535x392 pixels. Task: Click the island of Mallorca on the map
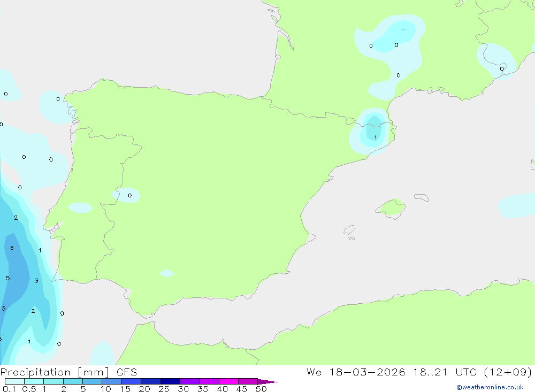coord(391,208)
